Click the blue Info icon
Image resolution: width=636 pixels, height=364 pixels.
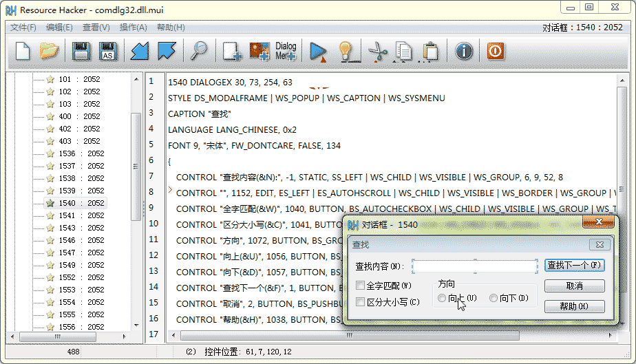tap(465, 52)
